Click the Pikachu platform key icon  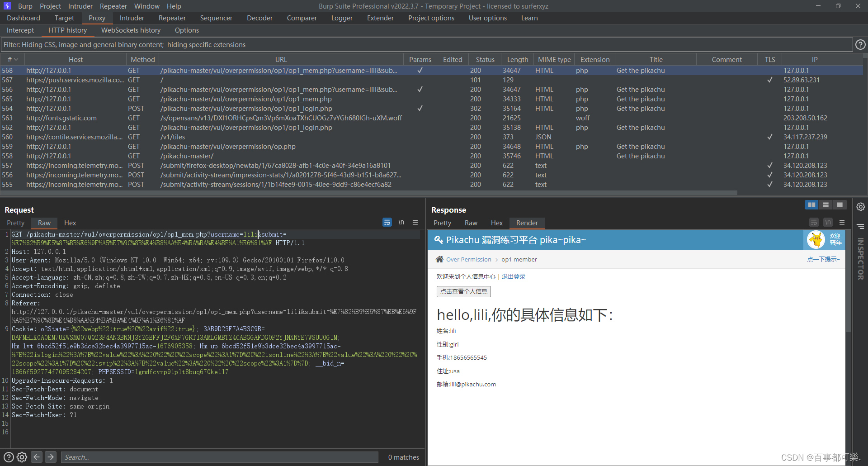[439, 240]
